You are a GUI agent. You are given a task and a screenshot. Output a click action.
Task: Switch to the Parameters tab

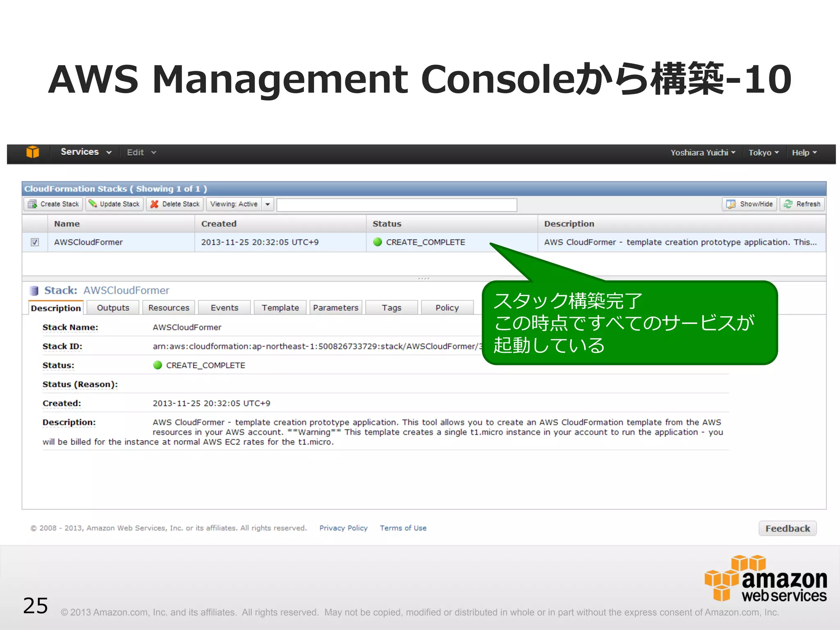click(x=336, y=308)
